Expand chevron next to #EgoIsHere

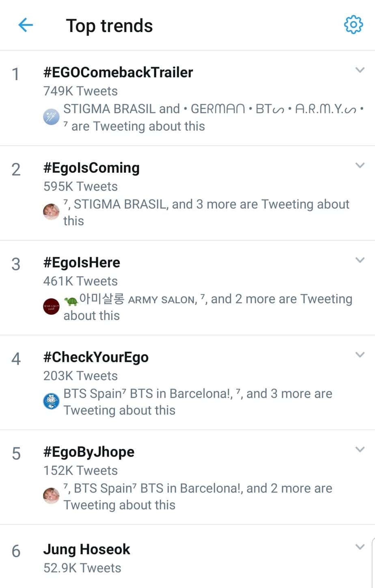tap(360, 260)
